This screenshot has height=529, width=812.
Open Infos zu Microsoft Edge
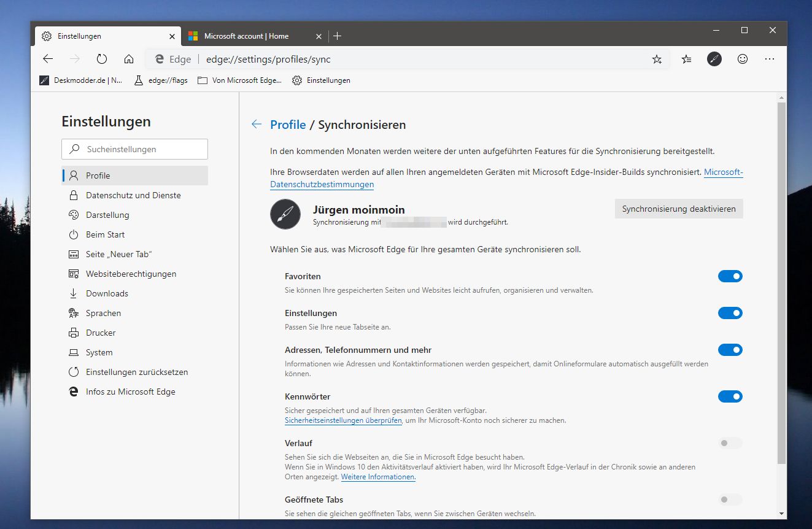coord(135,392)
